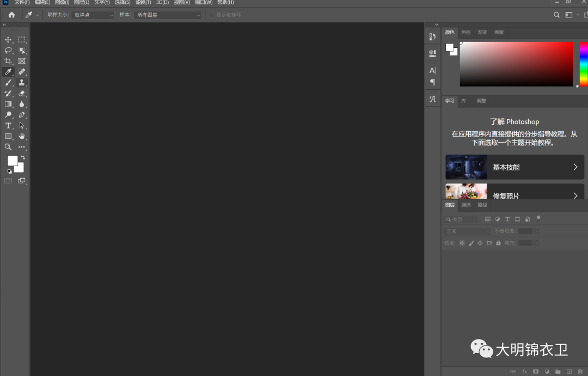Open the 取样大小 dropdown
Viewport: 588px width, 376px height.
(93, 15)
